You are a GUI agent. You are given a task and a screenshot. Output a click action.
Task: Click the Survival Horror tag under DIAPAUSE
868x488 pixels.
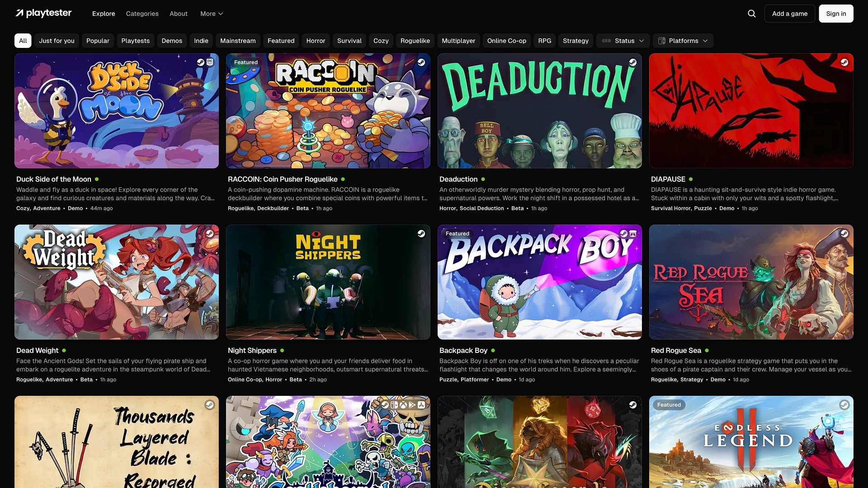coord(671,208)
